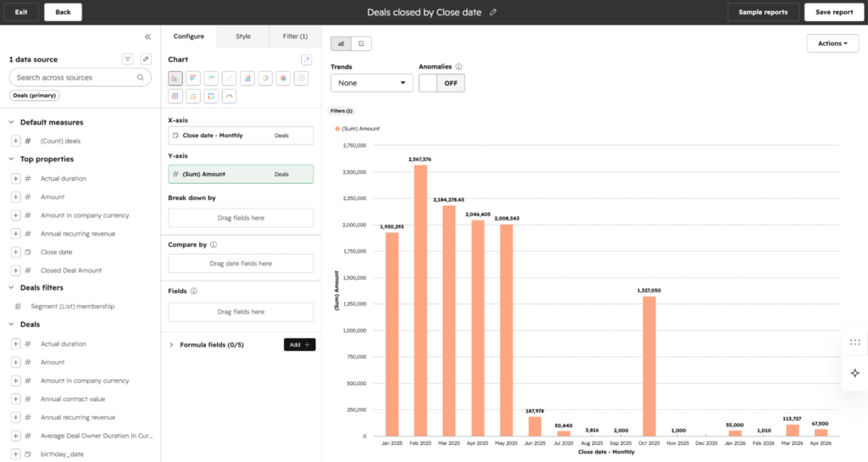
Task: Open the Filter (1) tab
Action: coord(295,36)
